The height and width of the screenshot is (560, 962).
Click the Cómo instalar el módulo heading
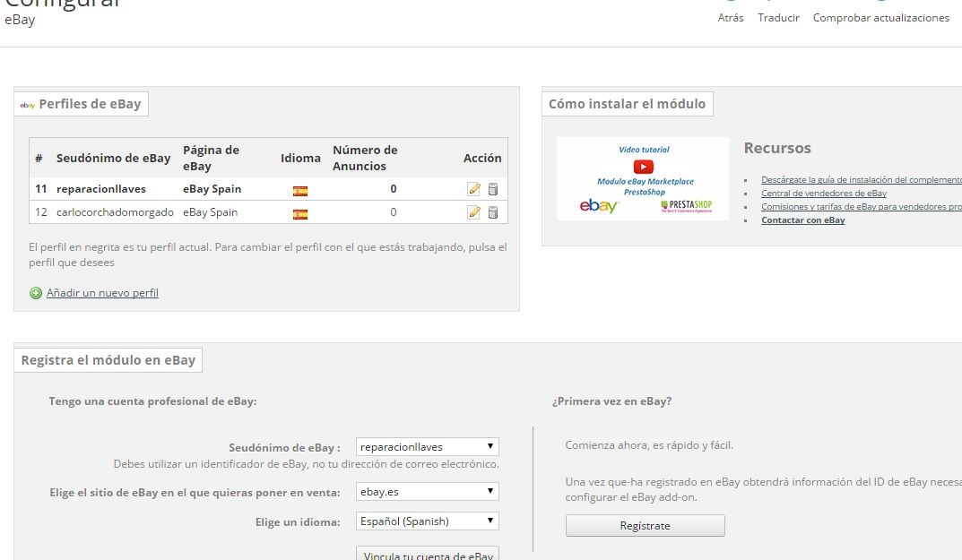[627, 104]
